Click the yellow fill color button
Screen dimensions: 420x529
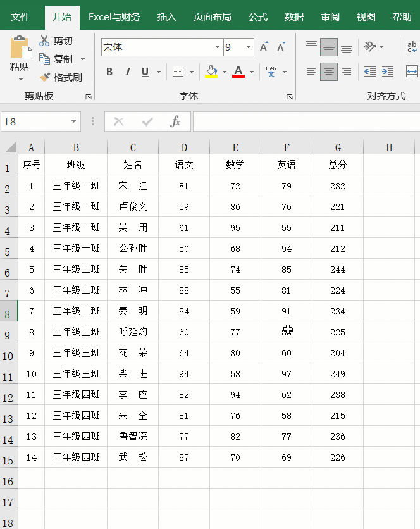tap(211, 72)
